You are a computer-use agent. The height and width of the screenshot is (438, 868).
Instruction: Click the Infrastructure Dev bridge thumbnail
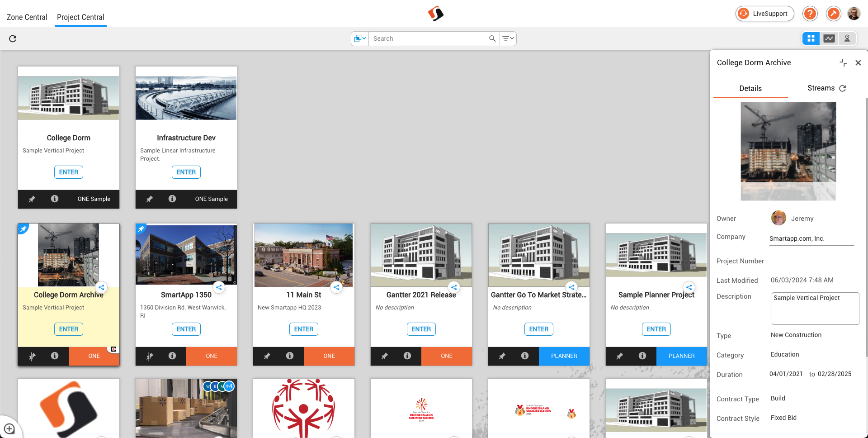pos(186,98)
